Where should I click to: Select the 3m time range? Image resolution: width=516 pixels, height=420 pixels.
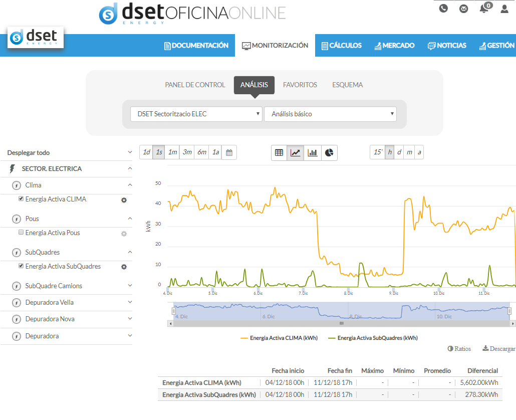coord(187,152)
